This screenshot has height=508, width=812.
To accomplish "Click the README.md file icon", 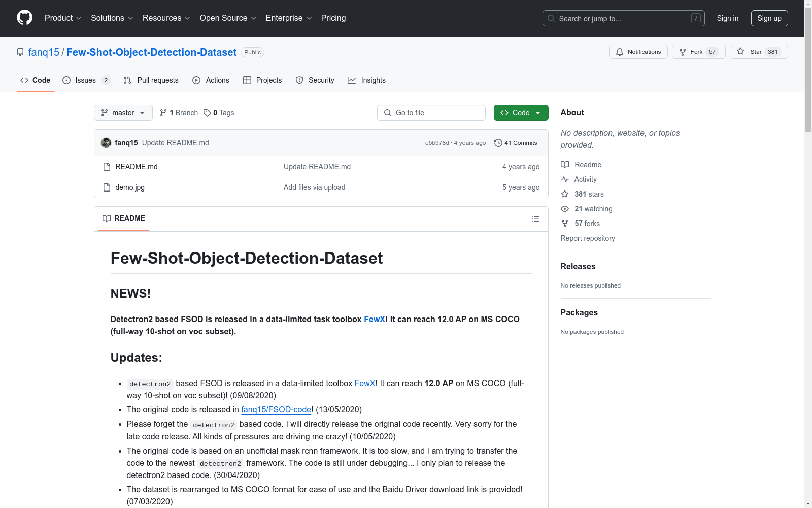I will 107,167.
